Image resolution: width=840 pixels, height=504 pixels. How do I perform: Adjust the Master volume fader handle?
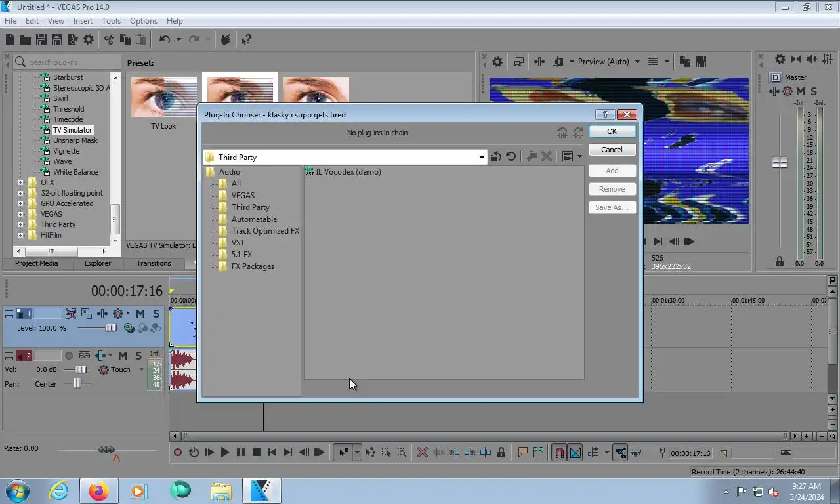pyautogui.click(x=780, y=162)
